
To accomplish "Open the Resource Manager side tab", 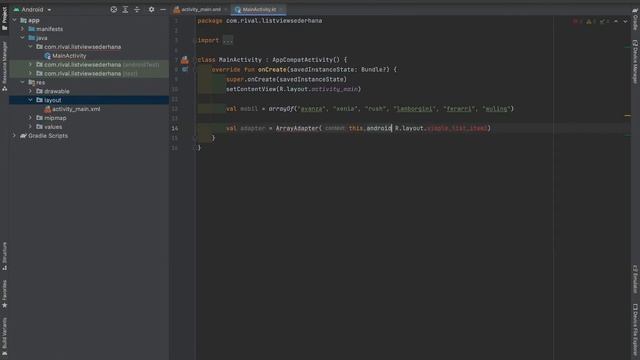I will coord(4,65).
